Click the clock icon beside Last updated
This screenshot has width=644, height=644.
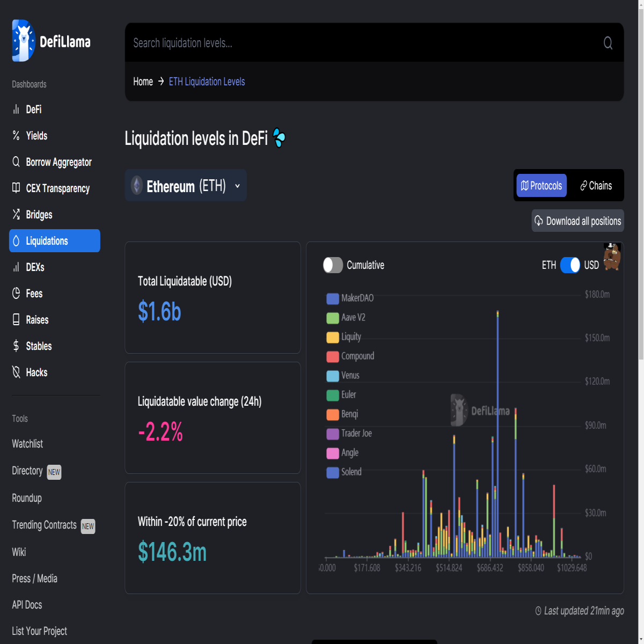538,611
